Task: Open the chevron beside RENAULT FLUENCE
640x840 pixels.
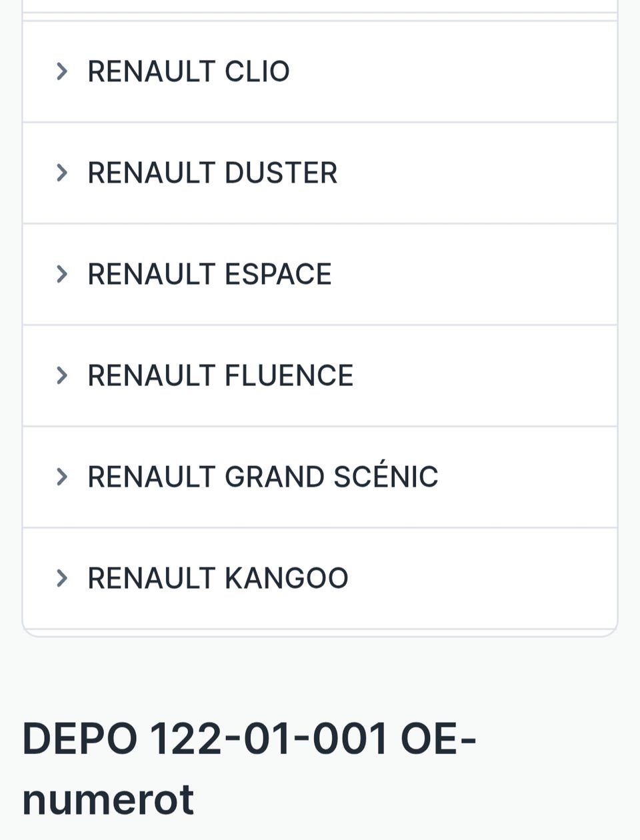Action: 62,375
